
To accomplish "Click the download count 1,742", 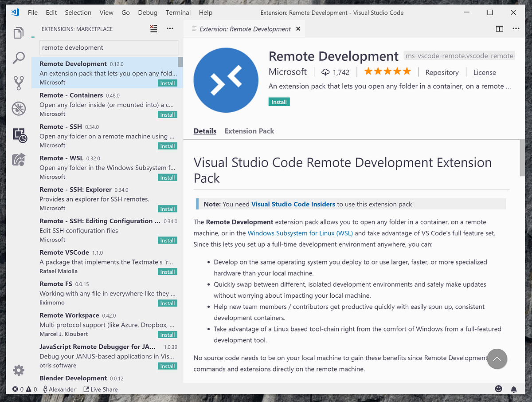I will [x=336, y=72].
